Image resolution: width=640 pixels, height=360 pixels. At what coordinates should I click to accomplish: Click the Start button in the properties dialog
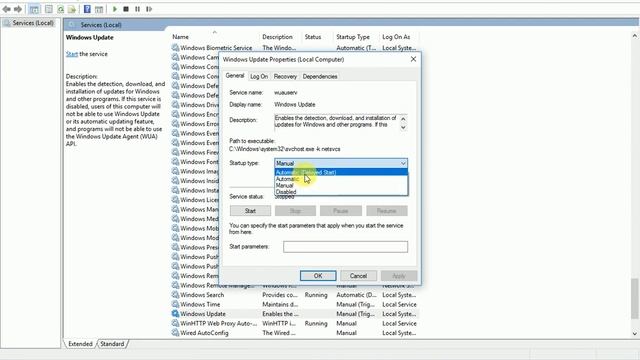(x=250, y=211)
